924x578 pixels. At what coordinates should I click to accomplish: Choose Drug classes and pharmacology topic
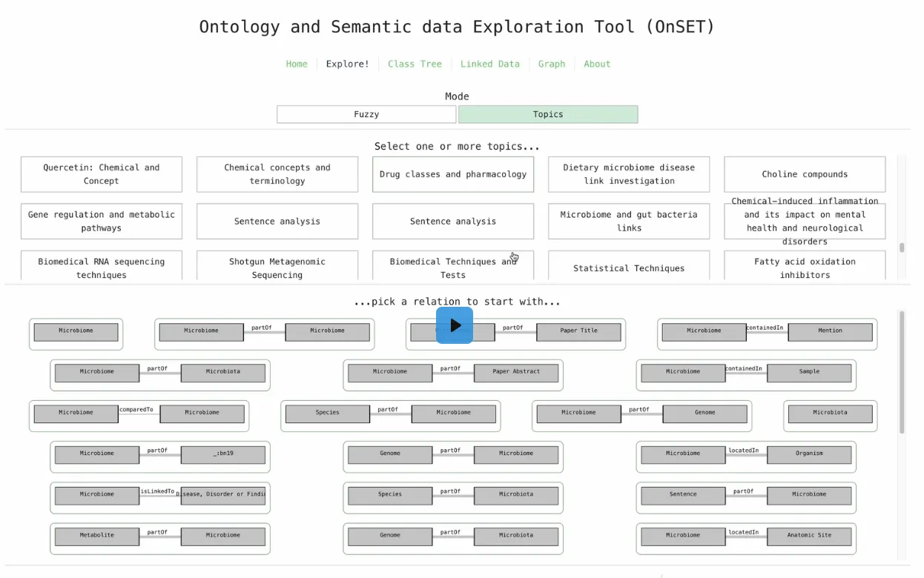pos(452,174)
